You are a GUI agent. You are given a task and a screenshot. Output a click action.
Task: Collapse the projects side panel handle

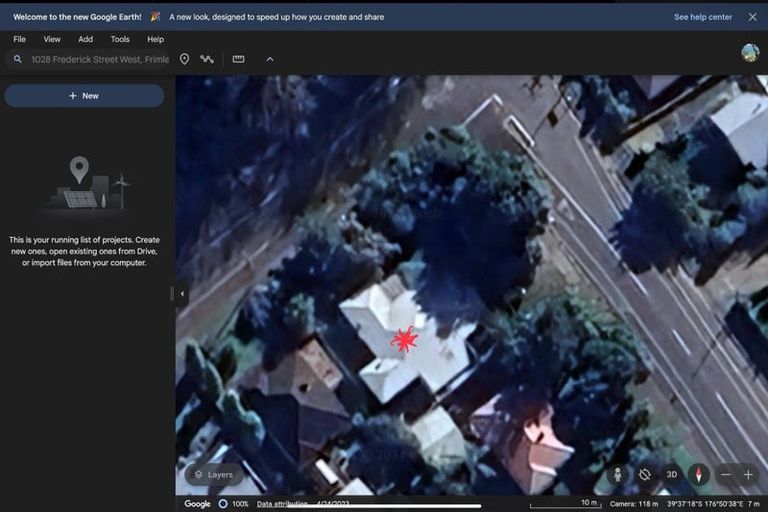click(x=182, y=294)
